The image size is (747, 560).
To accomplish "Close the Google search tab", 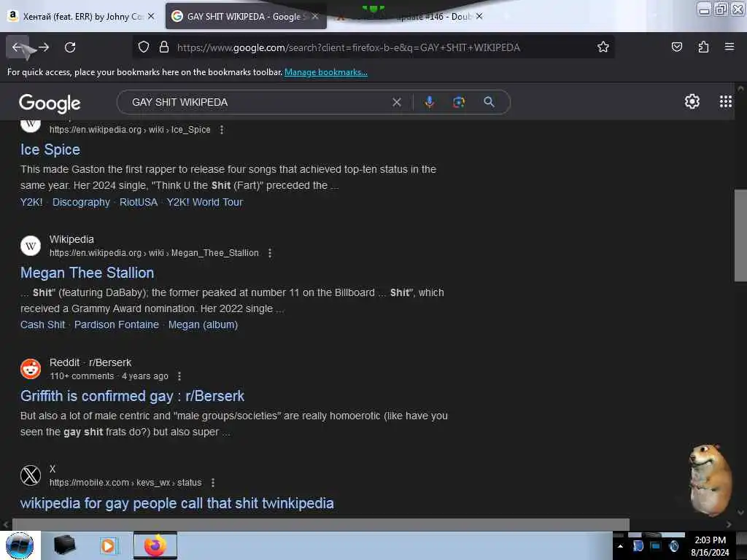I will tap(315, 16).
